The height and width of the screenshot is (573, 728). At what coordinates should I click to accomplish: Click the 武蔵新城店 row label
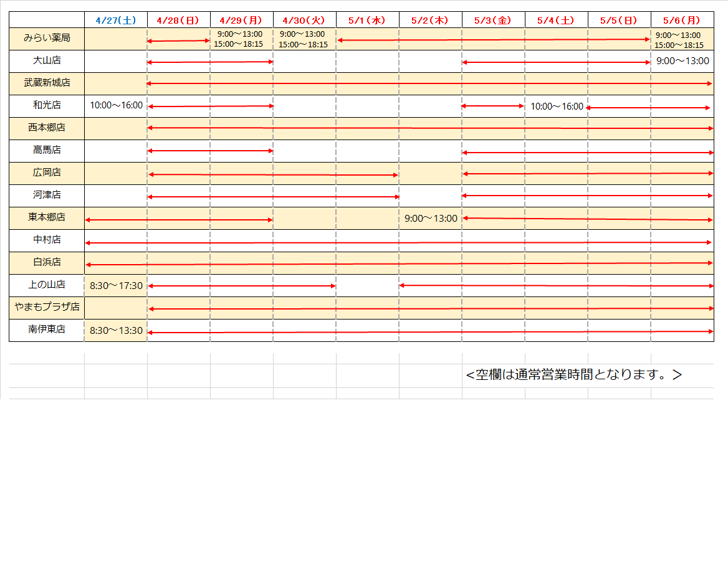tap(46, 83)
